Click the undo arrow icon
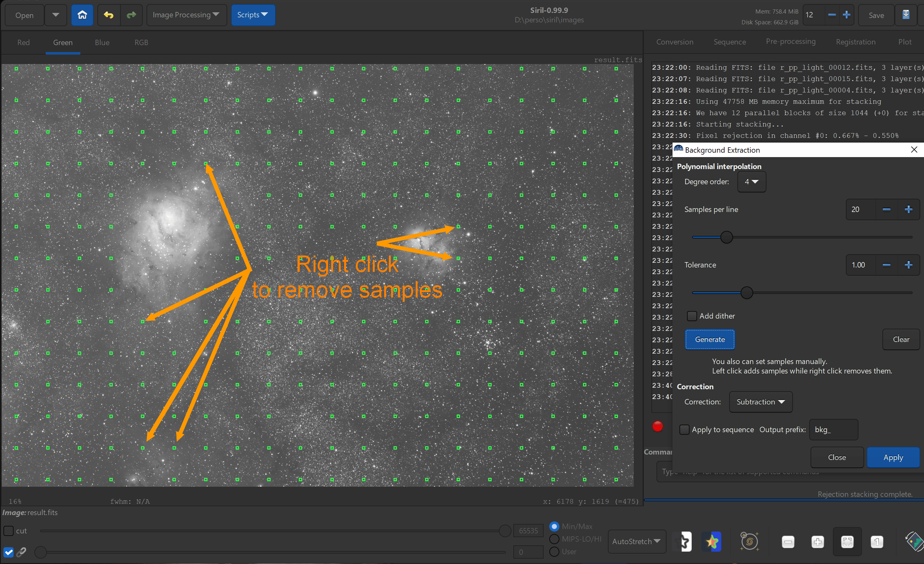Image resolution: width=924 pixels, height=564 pixels. pyautogui.click(x=109, y=15)
